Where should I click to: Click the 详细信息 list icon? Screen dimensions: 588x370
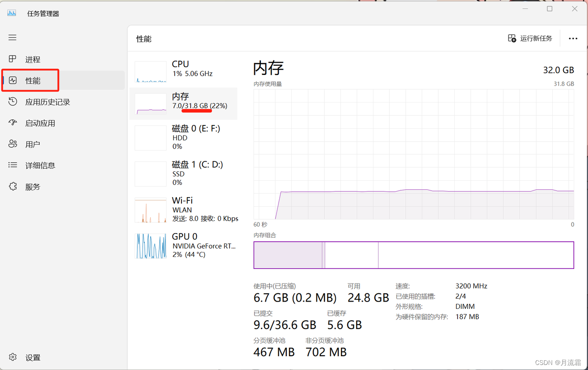[13, 165]
